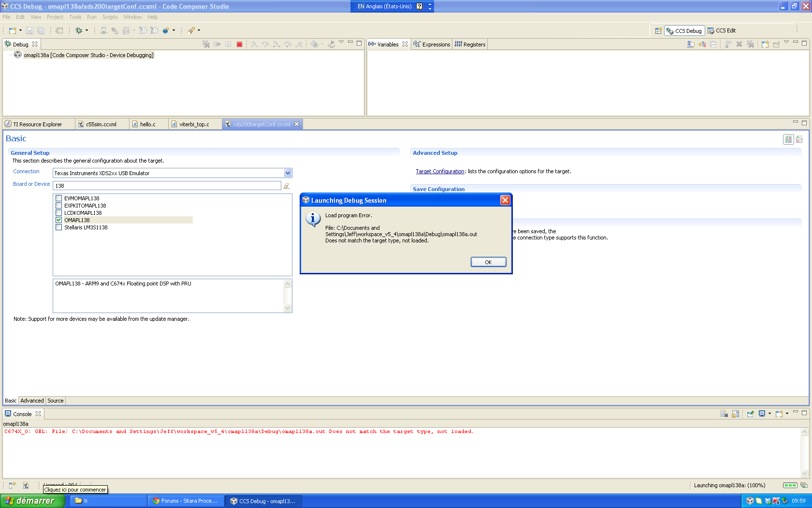Click OK in the Launching Debug Session dialog
Image resolution: width=812 pixels, height=508 pixels.
pos(488,262)
